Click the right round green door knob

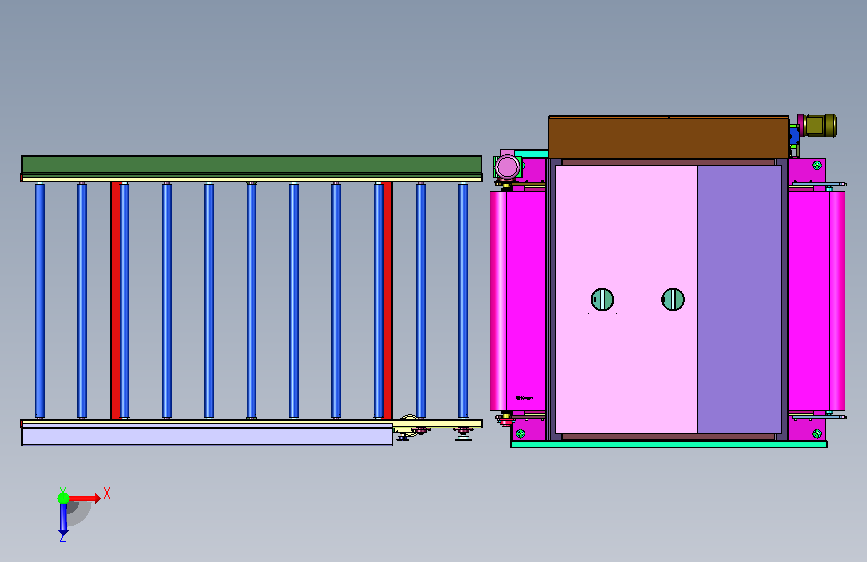(673, 299)
